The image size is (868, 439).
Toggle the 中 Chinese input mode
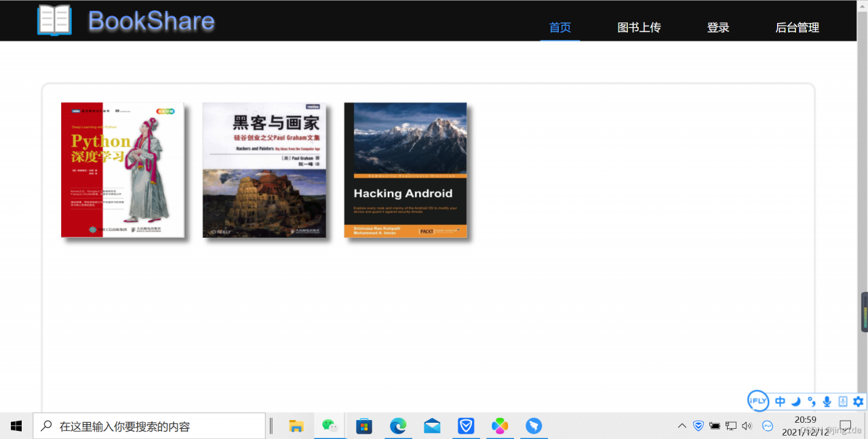(781, 401)
